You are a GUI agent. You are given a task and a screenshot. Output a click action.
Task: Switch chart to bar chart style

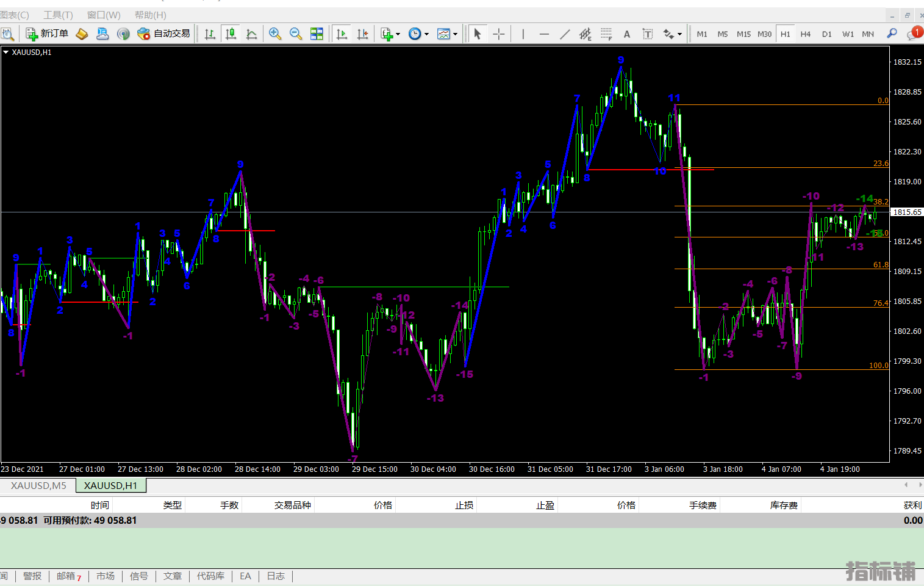210,34
